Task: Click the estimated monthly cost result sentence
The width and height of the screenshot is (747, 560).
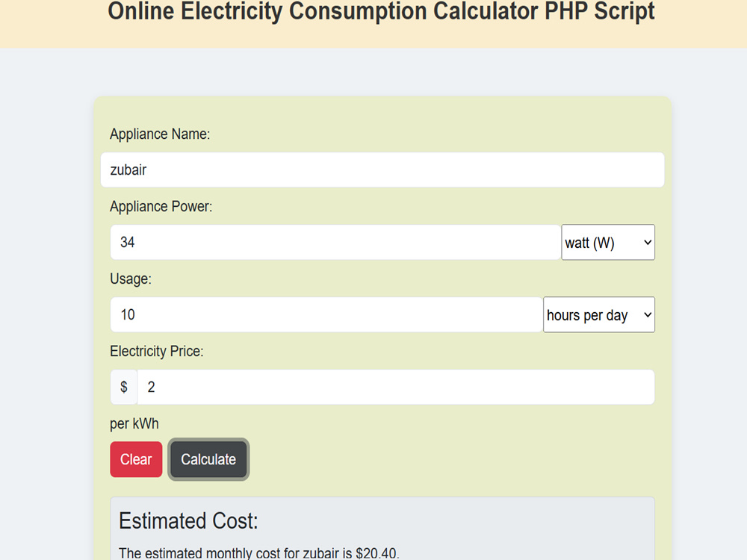Action: [x=259, y=553]
